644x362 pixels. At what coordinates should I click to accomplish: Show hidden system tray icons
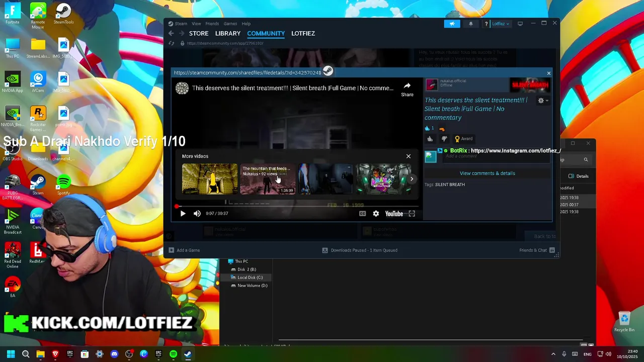coord(553,354)
